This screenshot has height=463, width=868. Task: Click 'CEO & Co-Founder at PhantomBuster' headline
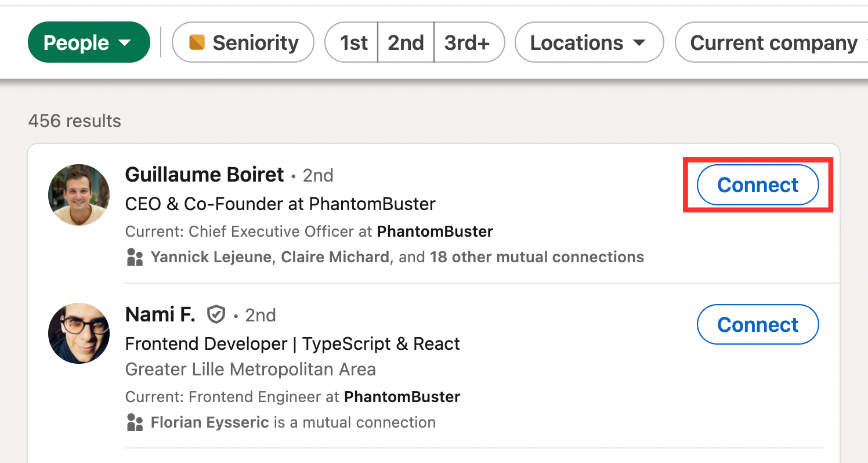(280, 204)
